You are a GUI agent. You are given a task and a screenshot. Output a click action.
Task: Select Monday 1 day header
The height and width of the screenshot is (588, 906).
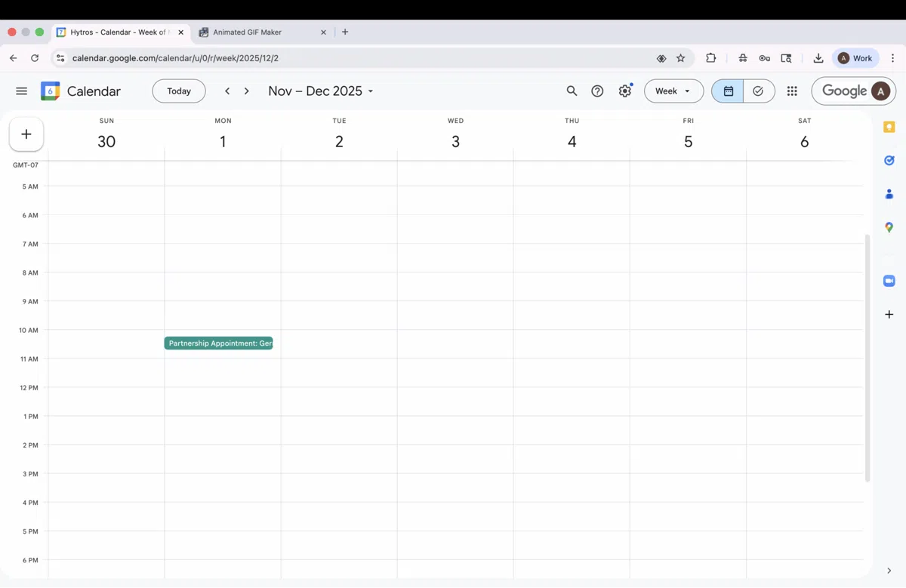pos(223,141)
